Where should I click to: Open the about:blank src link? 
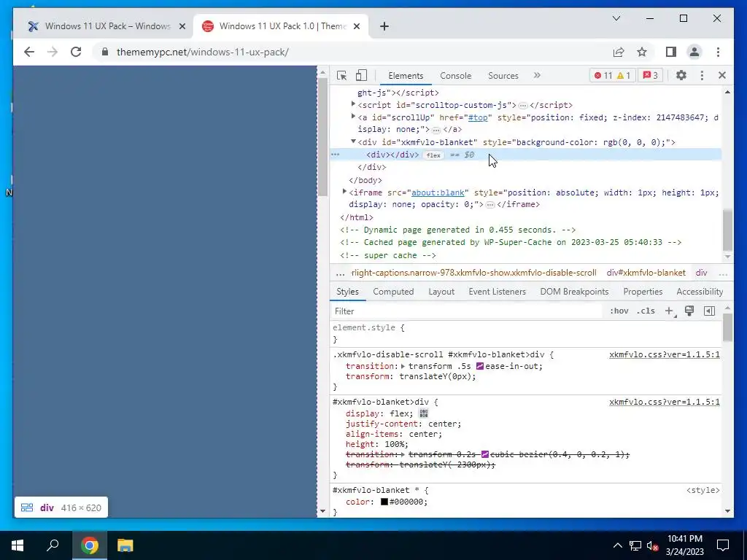click(x=438, y=192)
